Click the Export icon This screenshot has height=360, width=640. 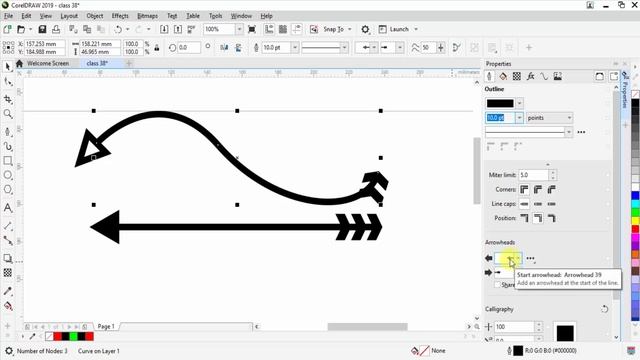coord(178,29)
